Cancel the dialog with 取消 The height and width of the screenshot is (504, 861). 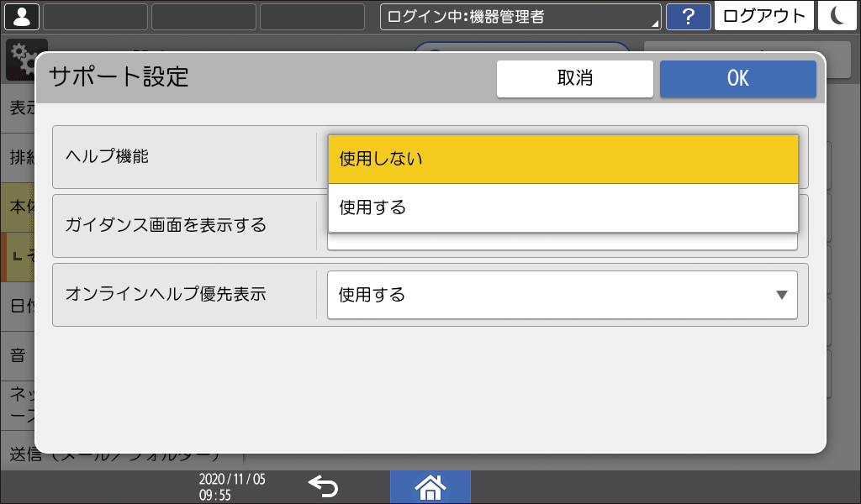(575, 78)
